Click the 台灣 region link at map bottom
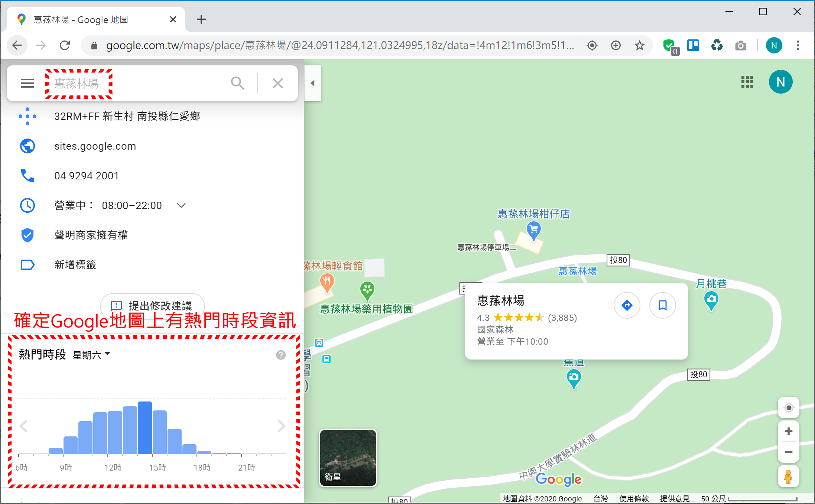The width and height of the screenshot is (815, 504). click(600, 499)
